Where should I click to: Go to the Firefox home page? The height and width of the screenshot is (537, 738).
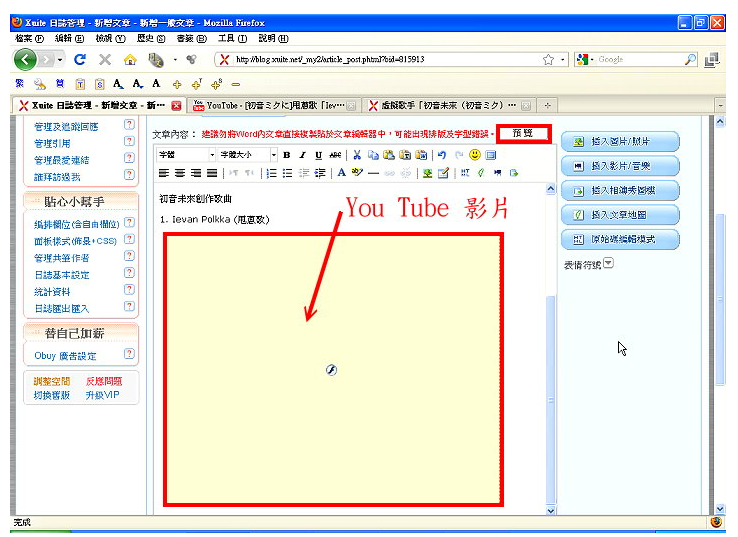pyautogui.click(x=130, y=60)
